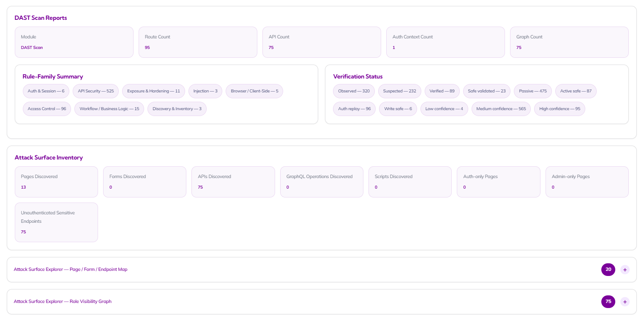Click the Unauthenticated Sensitive Endpoints card
Screen dimensions: 644x319
pos(56,222)
